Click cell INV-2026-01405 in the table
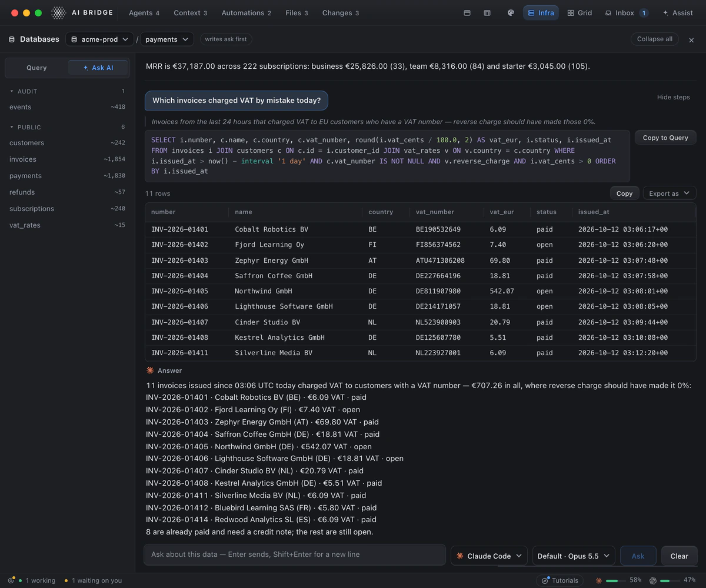706x588 pixels. coord(179,291)
